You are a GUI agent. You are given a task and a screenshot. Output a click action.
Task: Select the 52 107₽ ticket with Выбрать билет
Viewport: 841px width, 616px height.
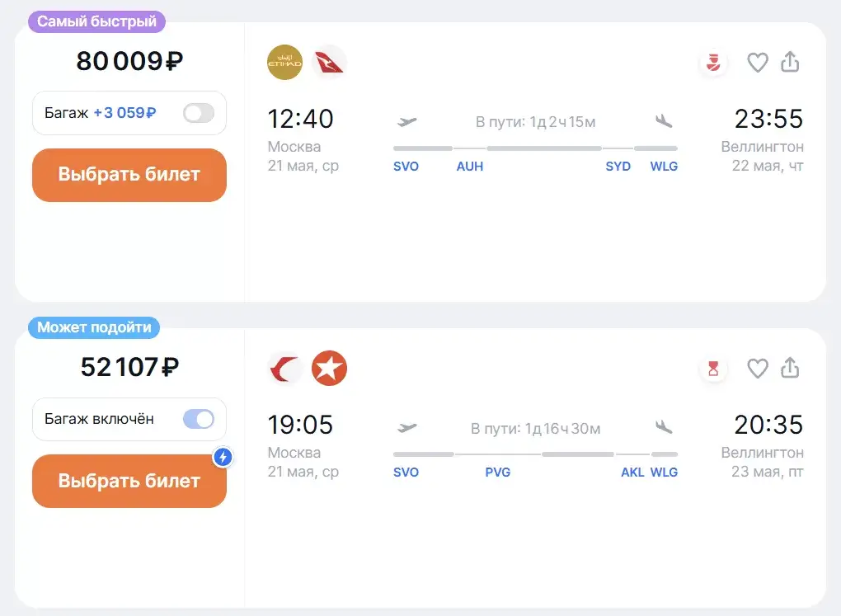pos(129,481)
